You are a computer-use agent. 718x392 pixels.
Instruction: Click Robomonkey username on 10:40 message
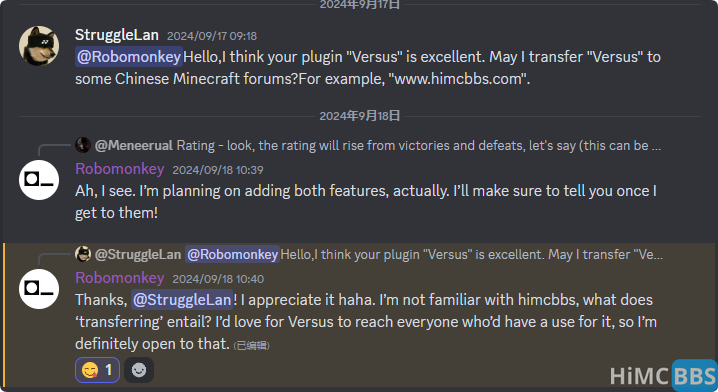point(120,278)
